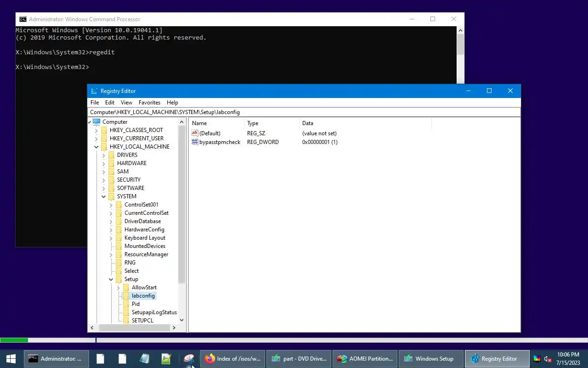Switch to AOMEI Partition taskbar button
The height and width of the screenshot is (368, 588).
pyautogui.click(x=365, y=359)
